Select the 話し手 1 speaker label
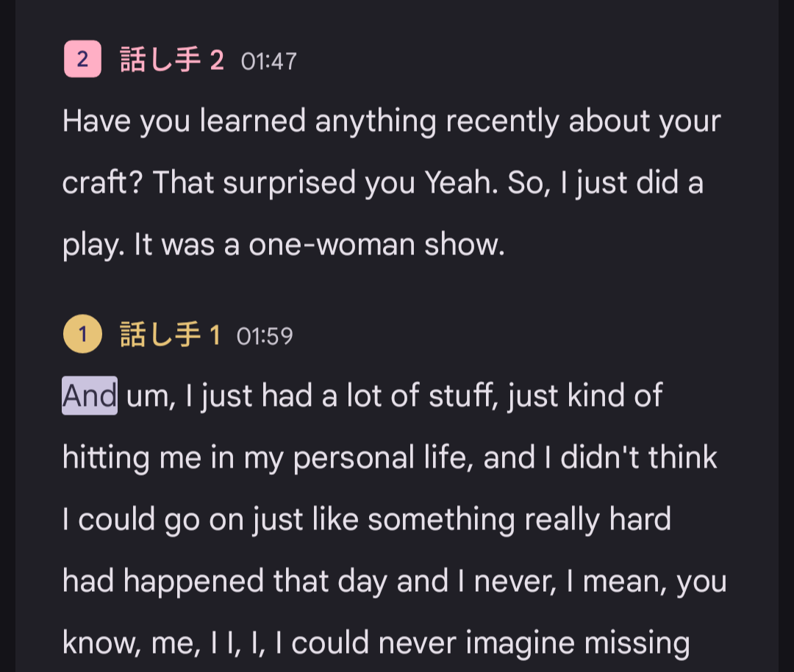Screen dimensions: 794x672 coord(170,335)
